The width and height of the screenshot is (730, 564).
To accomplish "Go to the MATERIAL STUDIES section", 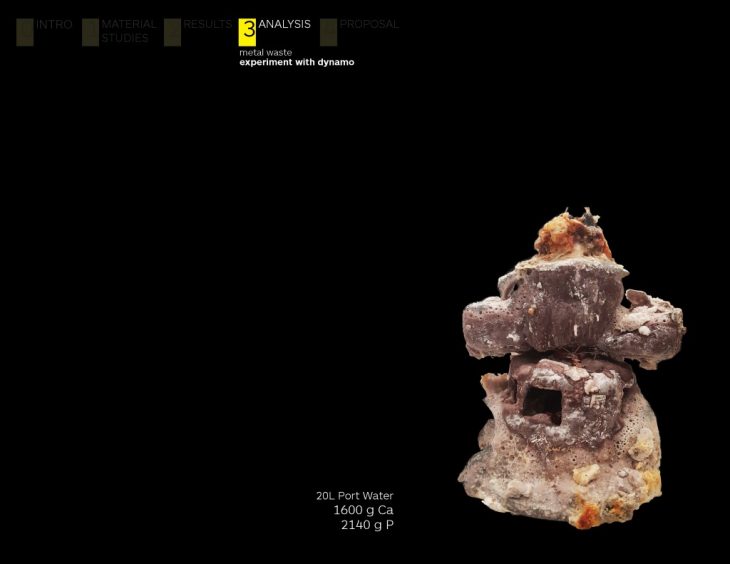I will pos(129,31).
